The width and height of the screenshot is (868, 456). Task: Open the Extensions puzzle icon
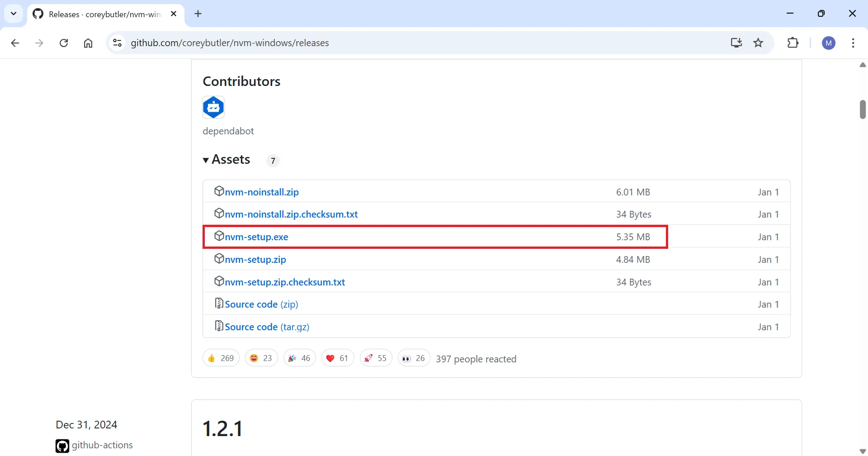pyautogui.click(x=793, y=43)
